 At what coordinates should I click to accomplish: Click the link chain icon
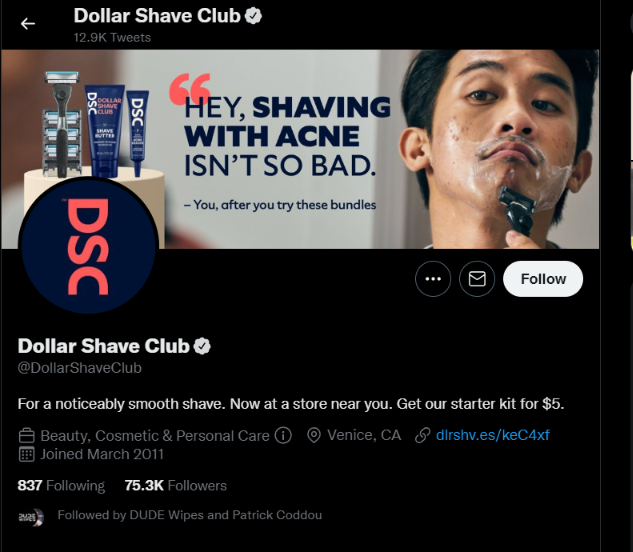click(x=423, y=435)
